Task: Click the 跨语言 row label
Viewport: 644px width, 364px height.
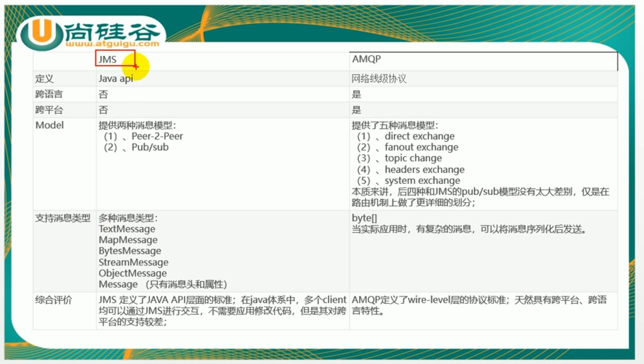Action: (x=49, y=94)
